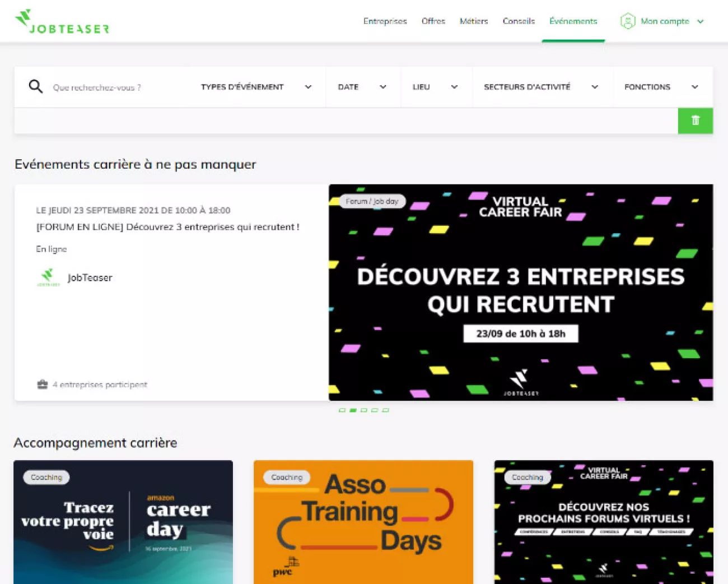Click the Evénements carrière à ne pas manquer heading
Viewport: 728px width, 584px height.
(x=136, y=164)
